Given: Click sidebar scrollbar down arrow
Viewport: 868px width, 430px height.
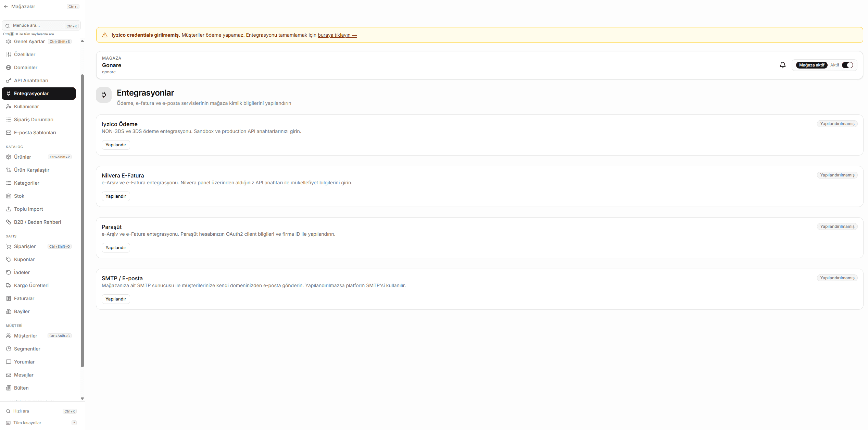Looking at the screenshot, I should pyautogui.click(x=82, y=398).
